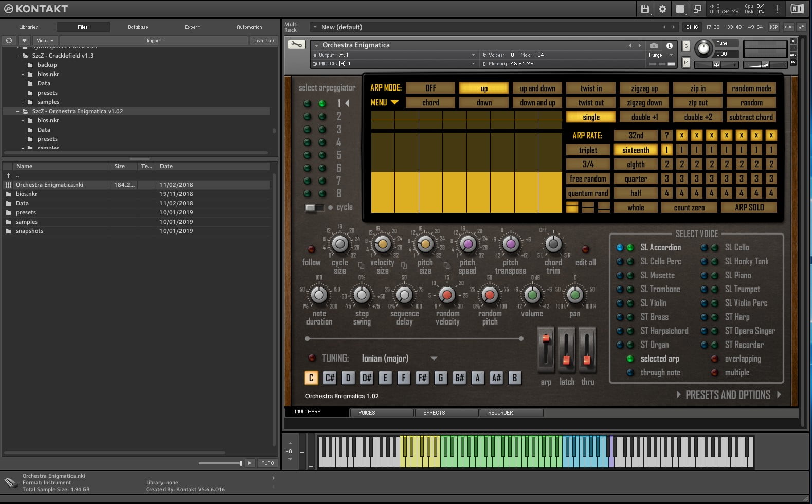Click the latch fader
Screen dimensions: 812x504
[567, 349]
